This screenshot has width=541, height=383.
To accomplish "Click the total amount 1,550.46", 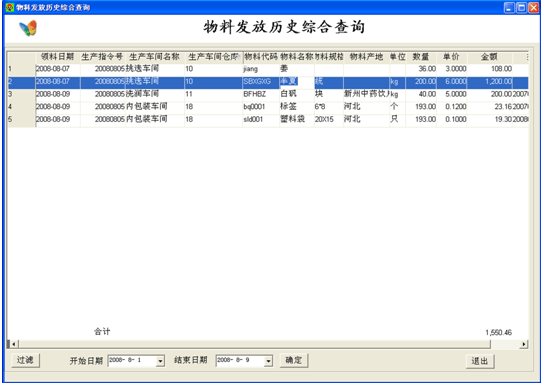I will (499, 333).
